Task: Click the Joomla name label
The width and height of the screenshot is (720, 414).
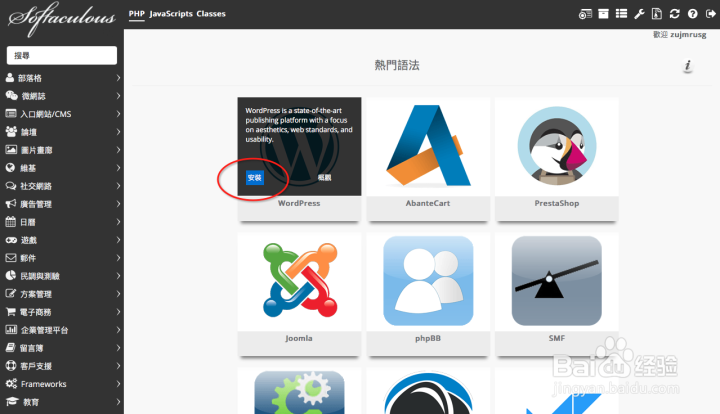Action: pyautogui.click(x=299, y=338)
